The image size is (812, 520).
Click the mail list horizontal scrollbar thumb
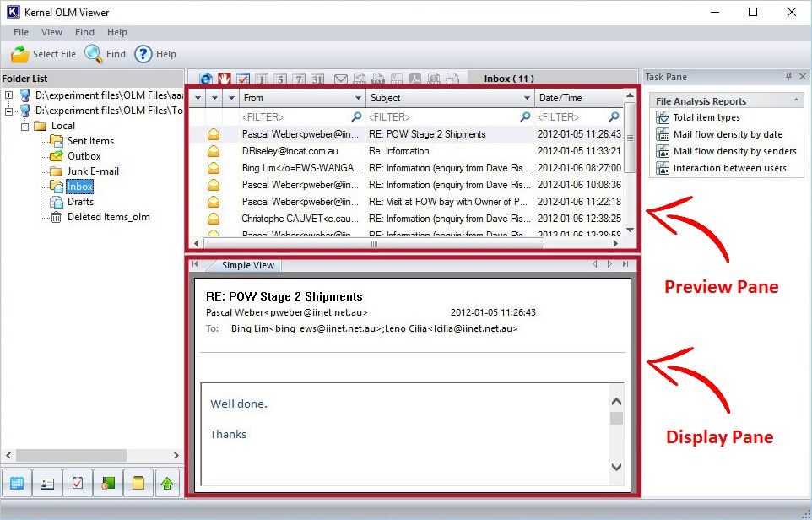[x=374, y=243]
